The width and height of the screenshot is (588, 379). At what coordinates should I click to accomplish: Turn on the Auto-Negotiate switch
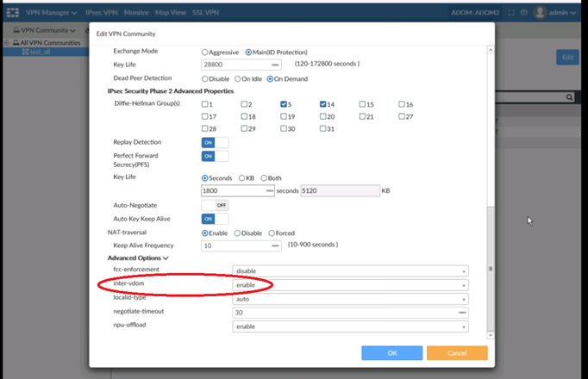(x=215, y=205)
